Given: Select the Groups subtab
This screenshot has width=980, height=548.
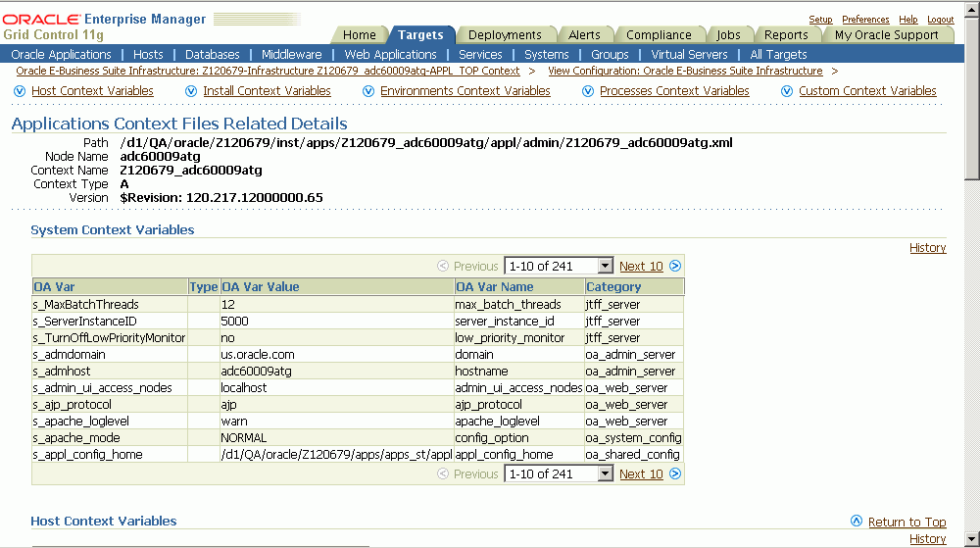Looking at the screenshot, I should click(610, 54).
